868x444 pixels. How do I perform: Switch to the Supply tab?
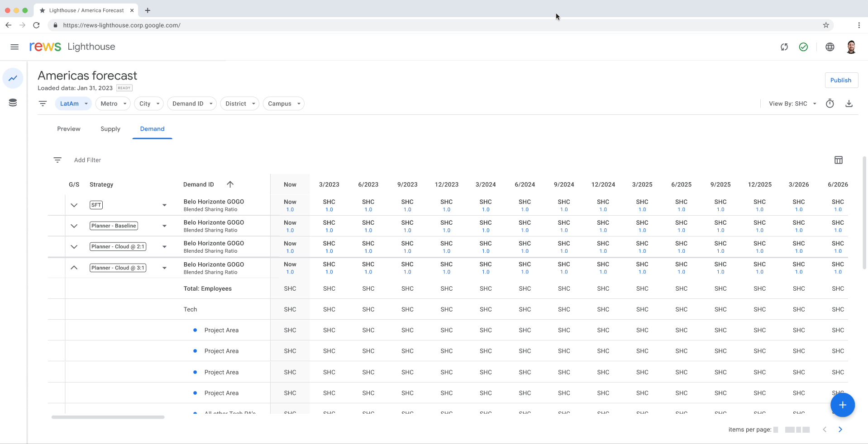click(110, 129)
